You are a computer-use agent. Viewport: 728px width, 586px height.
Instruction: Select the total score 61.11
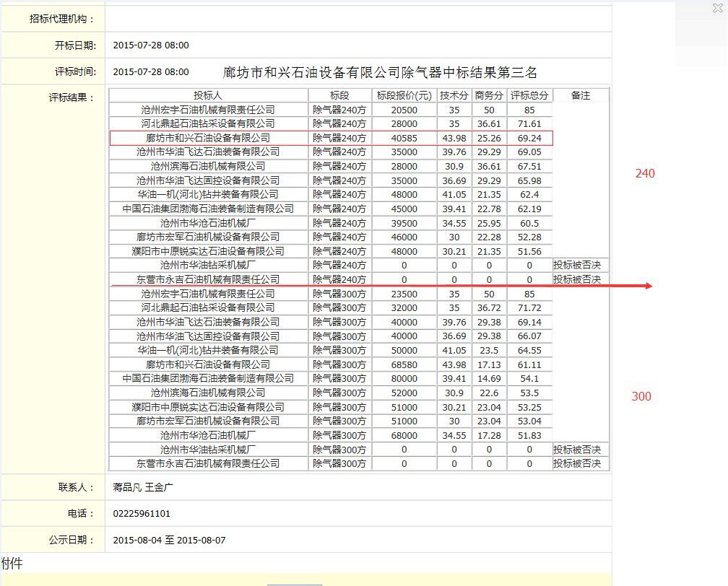tap(529, 365)
